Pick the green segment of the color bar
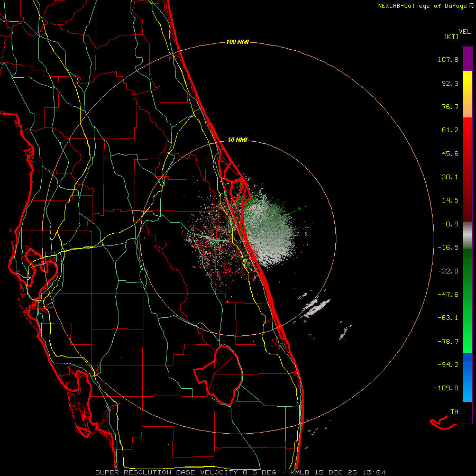Viewport: 476px width, 476px height. pos(467,300)
